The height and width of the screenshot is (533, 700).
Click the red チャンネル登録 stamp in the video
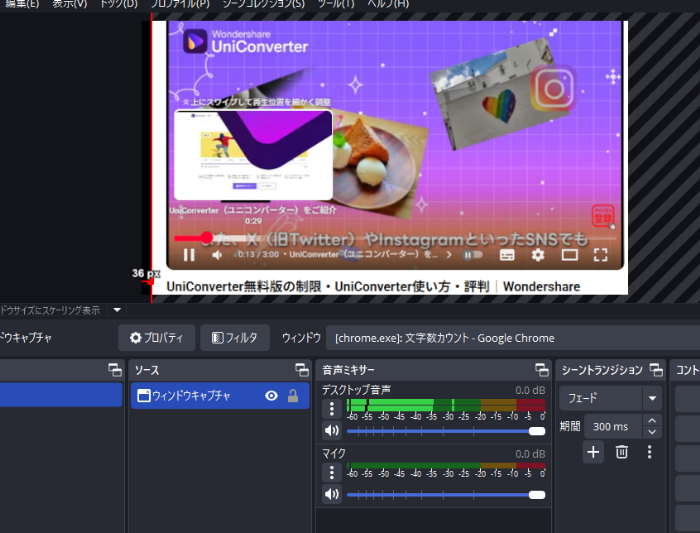point(603,216)
